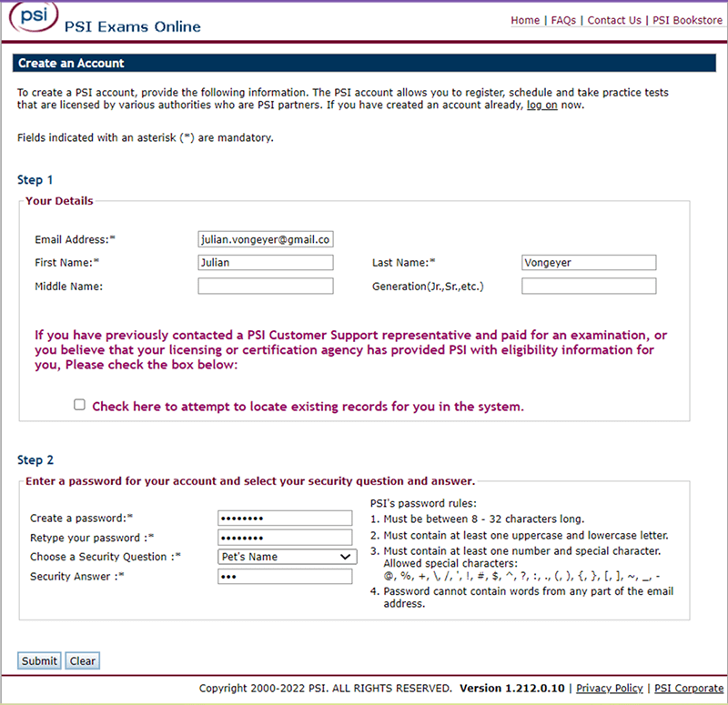Go to the FAQs page
The width and height of the screenshot is (728, 705).
(x=563, y=20)
